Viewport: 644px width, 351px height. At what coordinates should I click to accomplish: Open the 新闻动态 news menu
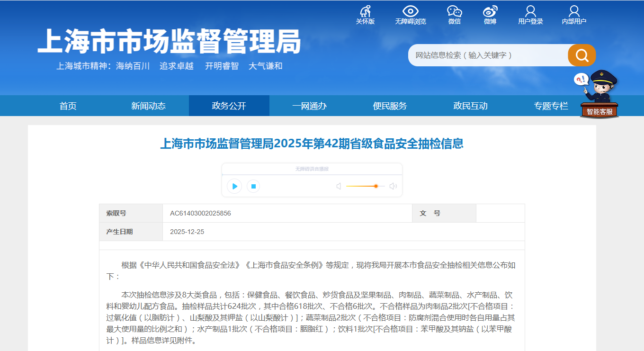click(x=149, y=106)
